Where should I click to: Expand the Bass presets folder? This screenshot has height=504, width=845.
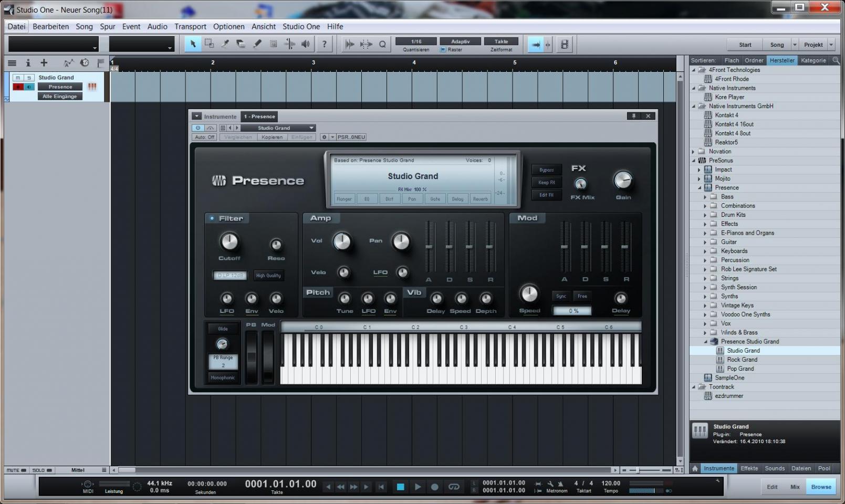tap(705, 197)
